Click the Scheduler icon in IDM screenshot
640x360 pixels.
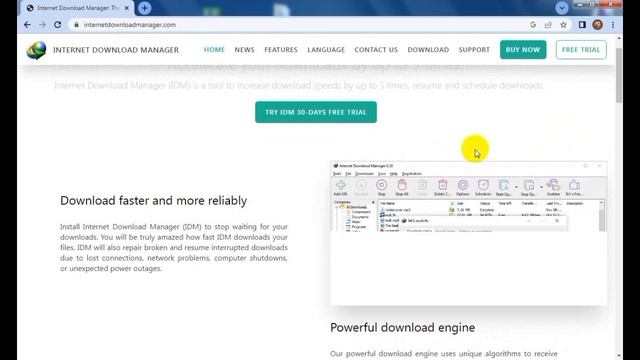[x=483, y=187]
